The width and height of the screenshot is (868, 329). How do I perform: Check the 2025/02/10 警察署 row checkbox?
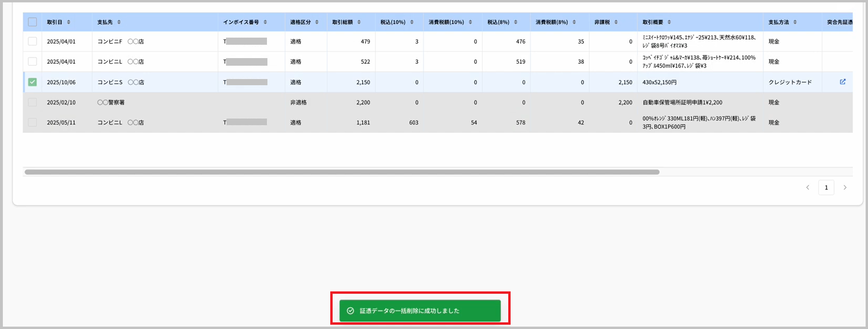[32, 102]
